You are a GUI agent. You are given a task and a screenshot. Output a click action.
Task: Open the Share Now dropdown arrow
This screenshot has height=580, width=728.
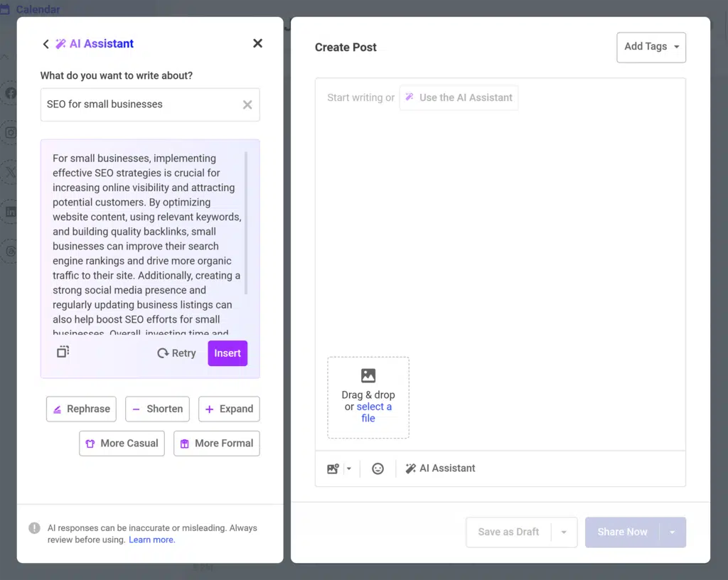click(x=673, y=532)
